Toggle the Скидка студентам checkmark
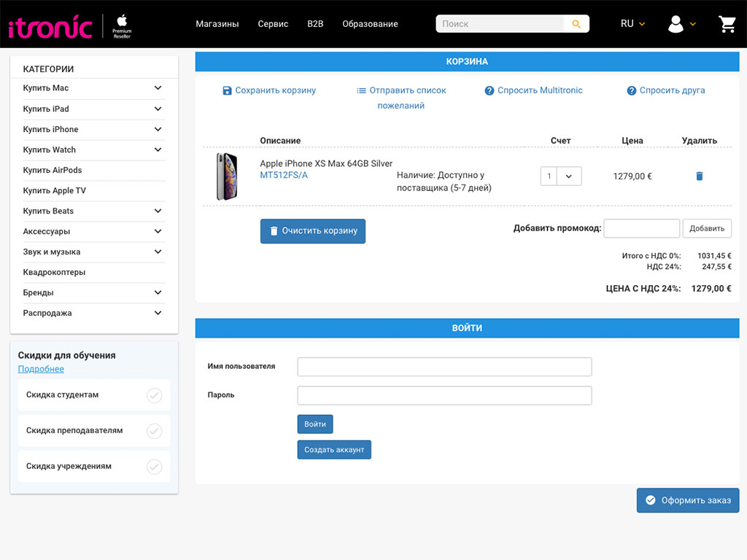Screen dimensions: 747x560 point(155,395)
